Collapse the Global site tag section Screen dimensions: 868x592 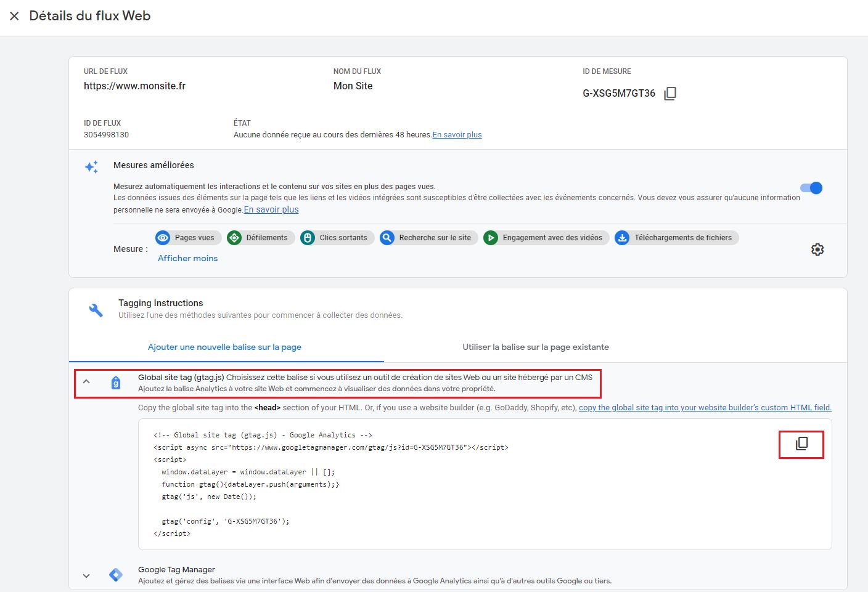pos(86,382)
